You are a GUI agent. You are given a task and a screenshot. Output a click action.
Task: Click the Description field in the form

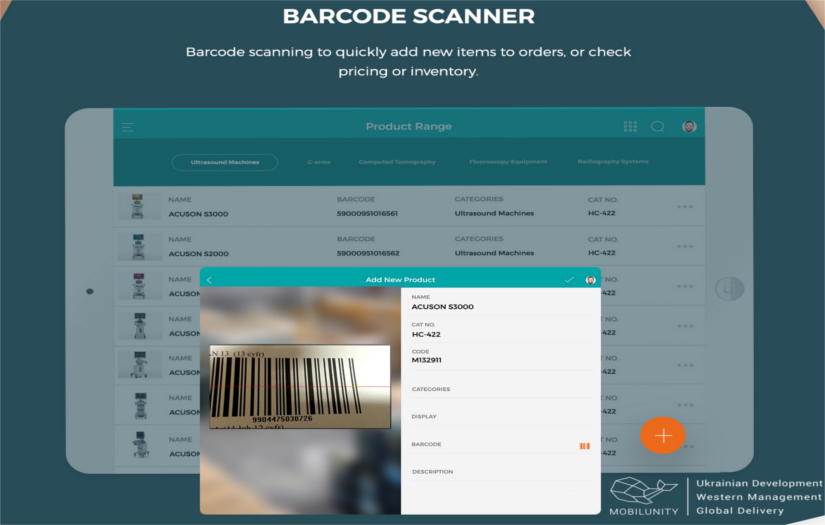501,472
